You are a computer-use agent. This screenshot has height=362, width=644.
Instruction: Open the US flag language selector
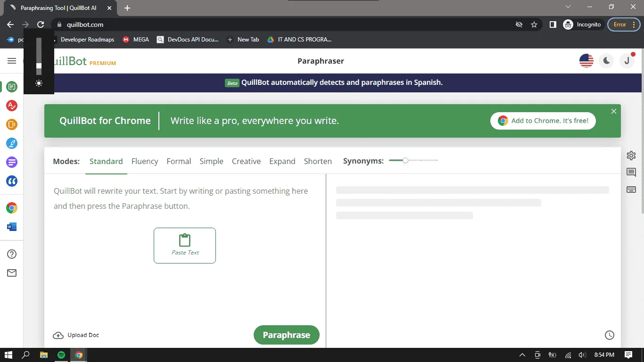pyautogui.click(x=586, y=61)
